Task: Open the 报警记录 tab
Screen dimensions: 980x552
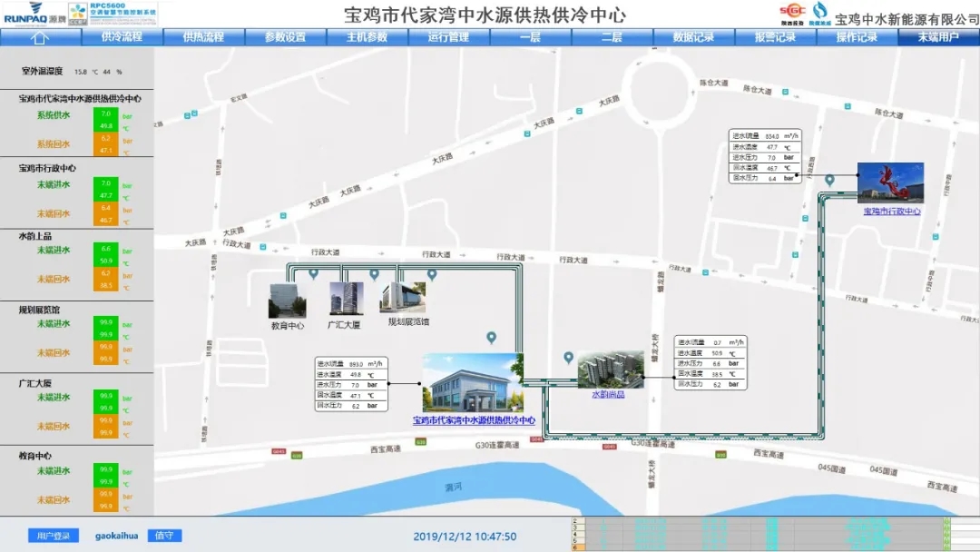Action: 775,37
